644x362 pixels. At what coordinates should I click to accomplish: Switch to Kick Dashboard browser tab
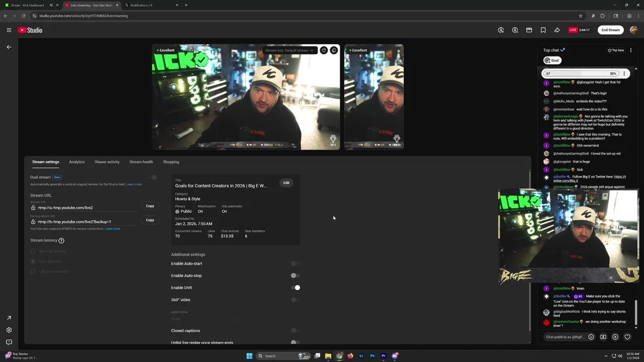[x=30, y=5]
